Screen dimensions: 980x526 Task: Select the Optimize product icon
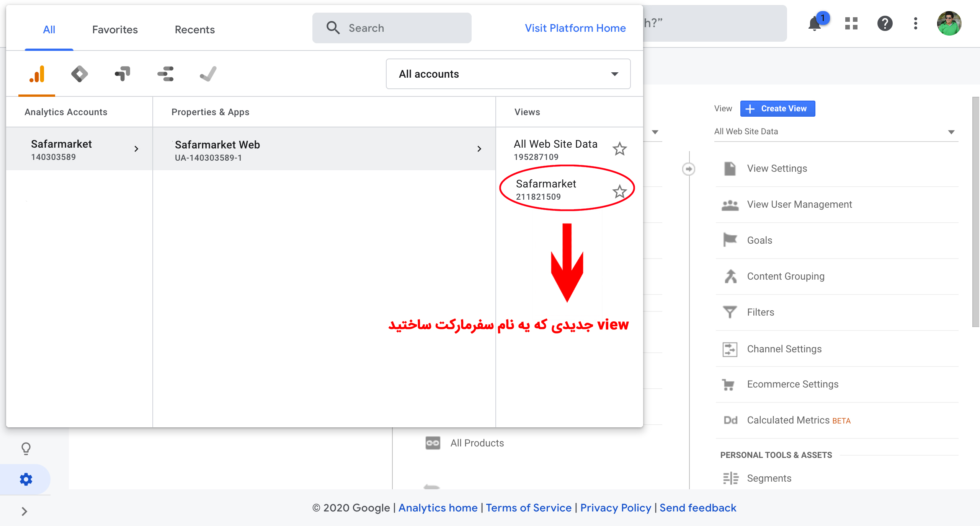[x=122, y=74]
